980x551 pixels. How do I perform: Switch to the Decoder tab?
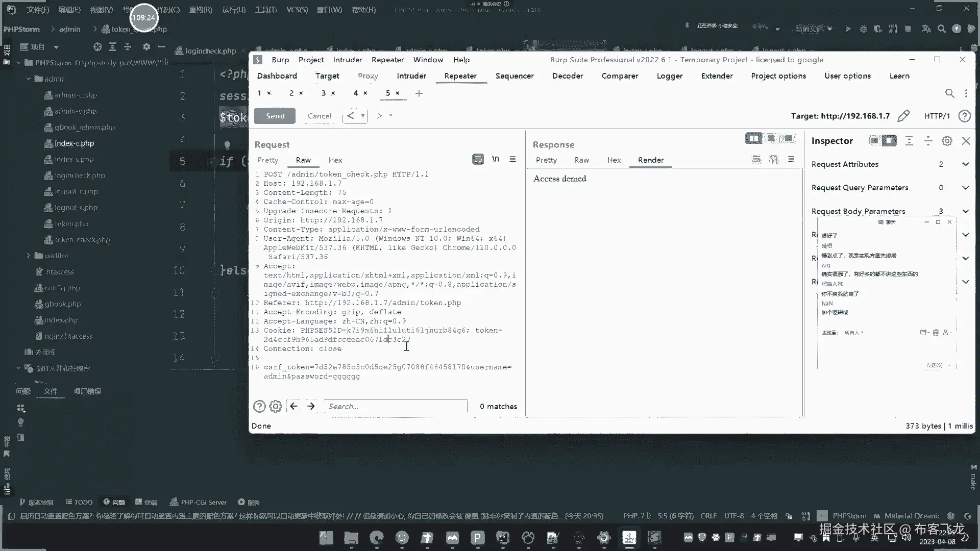coord(567,76)
